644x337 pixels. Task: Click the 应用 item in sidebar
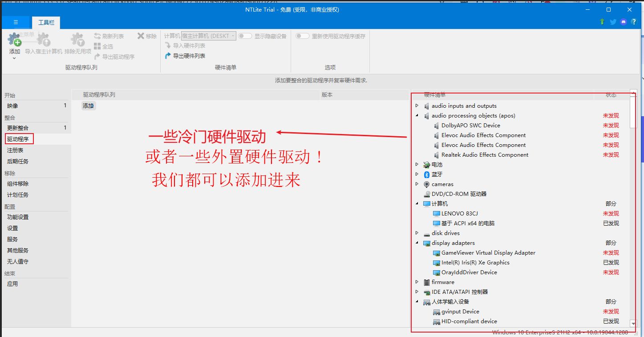click(12, 284)
